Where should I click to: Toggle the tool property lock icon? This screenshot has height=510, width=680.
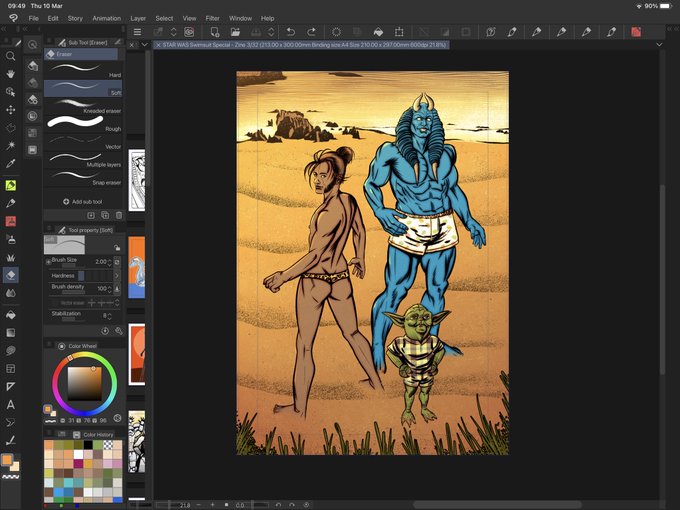117,248
